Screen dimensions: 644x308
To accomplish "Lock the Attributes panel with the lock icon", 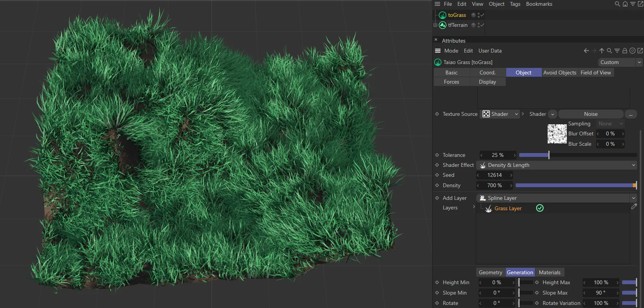I will pos(624,51).
